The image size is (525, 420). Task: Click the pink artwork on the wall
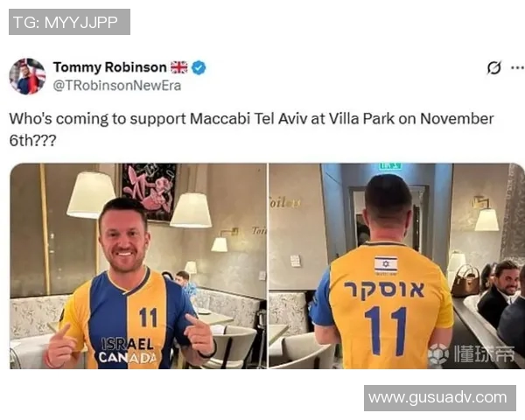pos(149,192)
